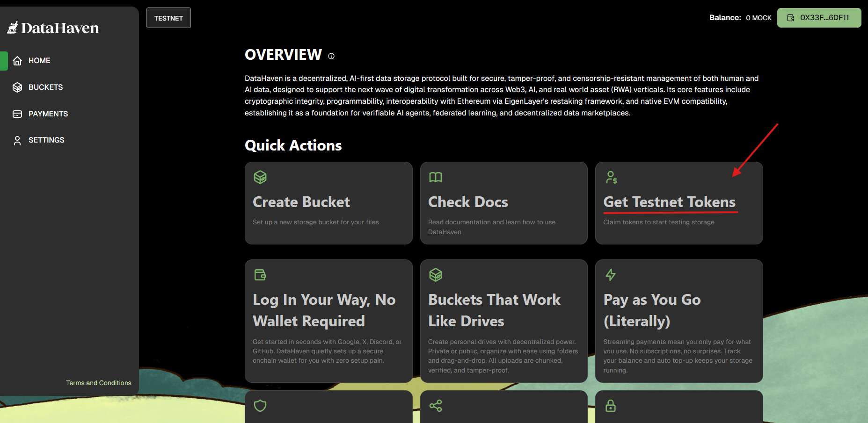Open the Terms and Conditions link

[98, 383]
